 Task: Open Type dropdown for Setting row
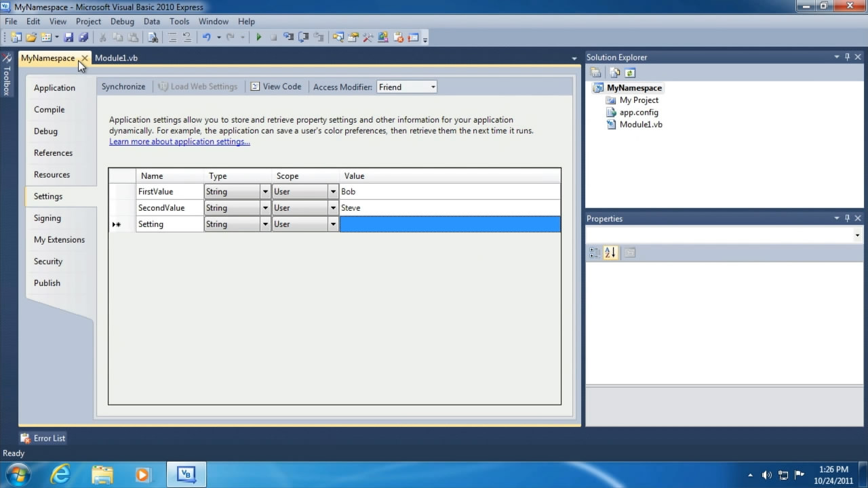click(265, 224)
